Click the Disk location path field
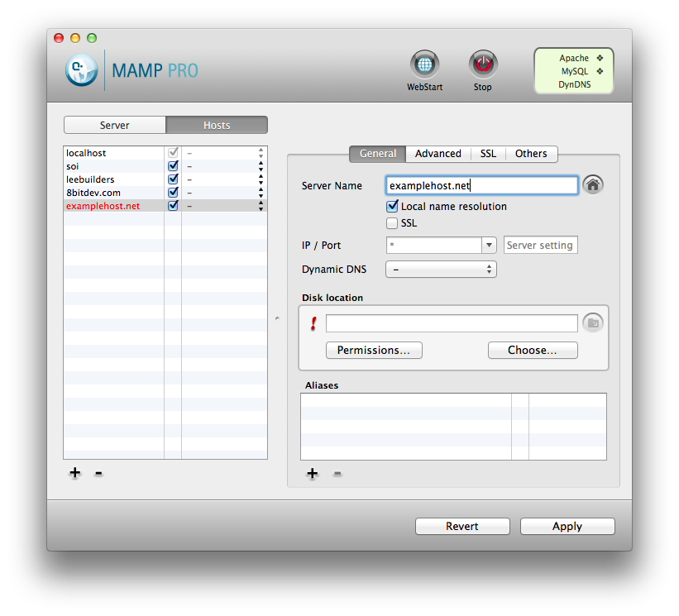 pos(452,323)
